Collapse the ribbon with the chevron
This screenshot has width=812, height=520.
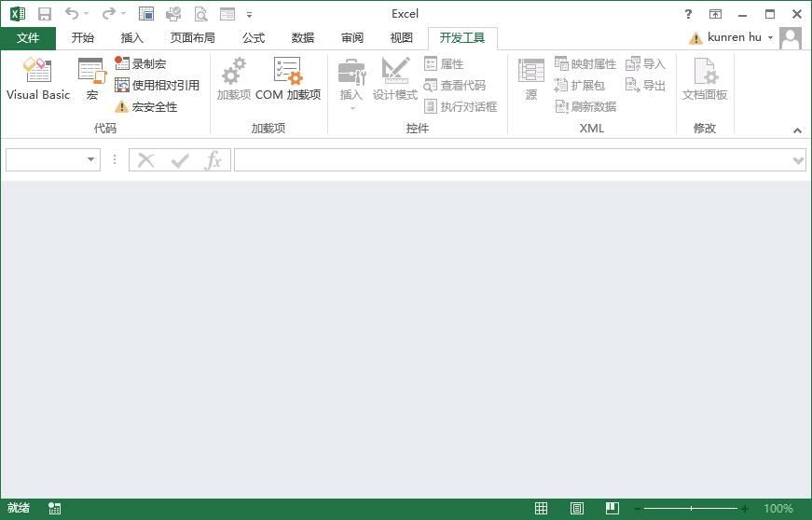point(797,130)
